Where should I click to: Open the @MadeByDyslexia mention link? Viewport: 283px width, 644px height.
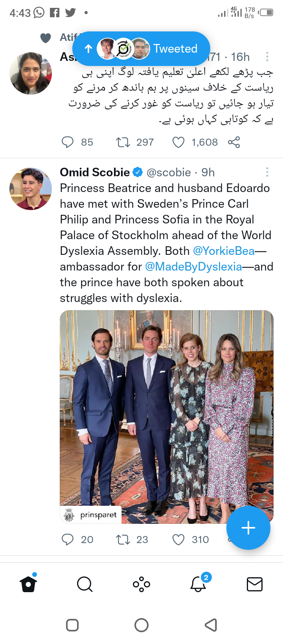click(x=193, y=267)
